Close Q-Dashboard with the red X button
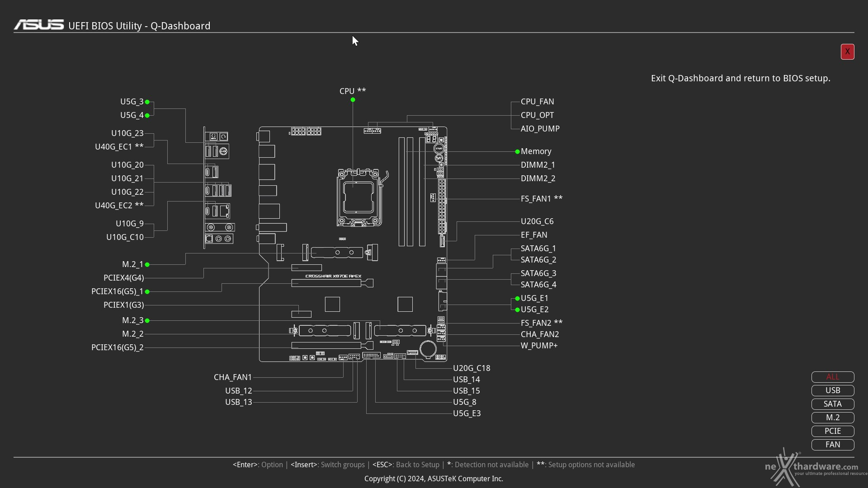This screenshot has height=488, width=868. click(847, 52)
